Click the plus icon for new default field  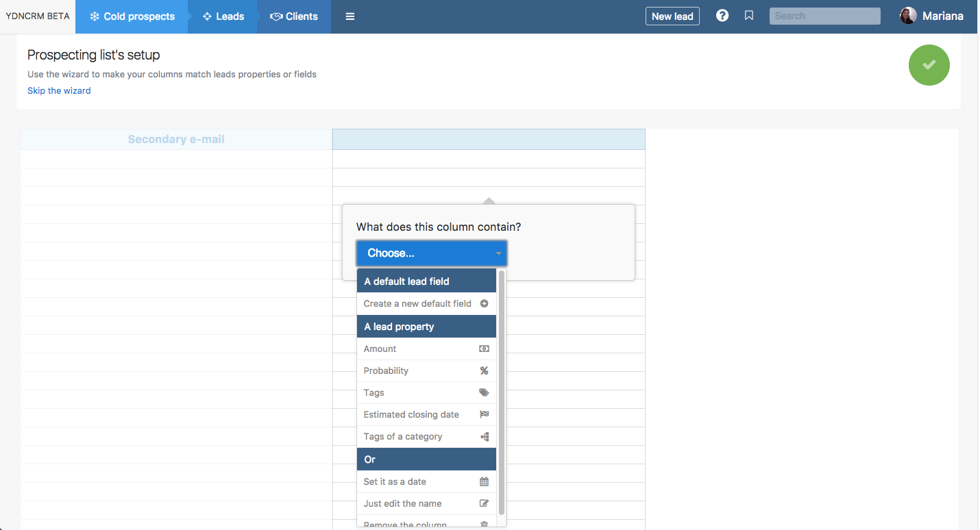(484, 303)
